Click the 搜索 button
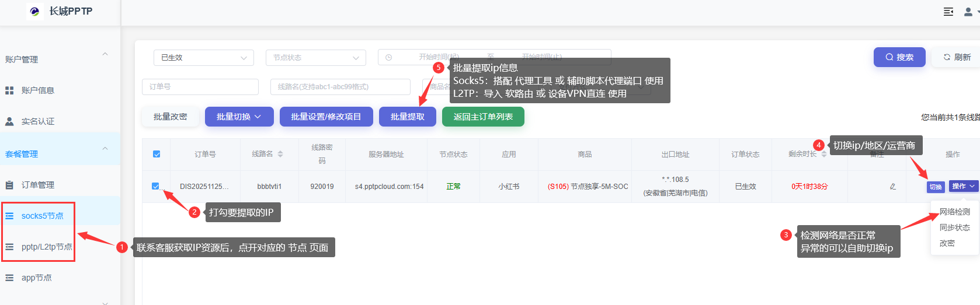 [899, 57]
